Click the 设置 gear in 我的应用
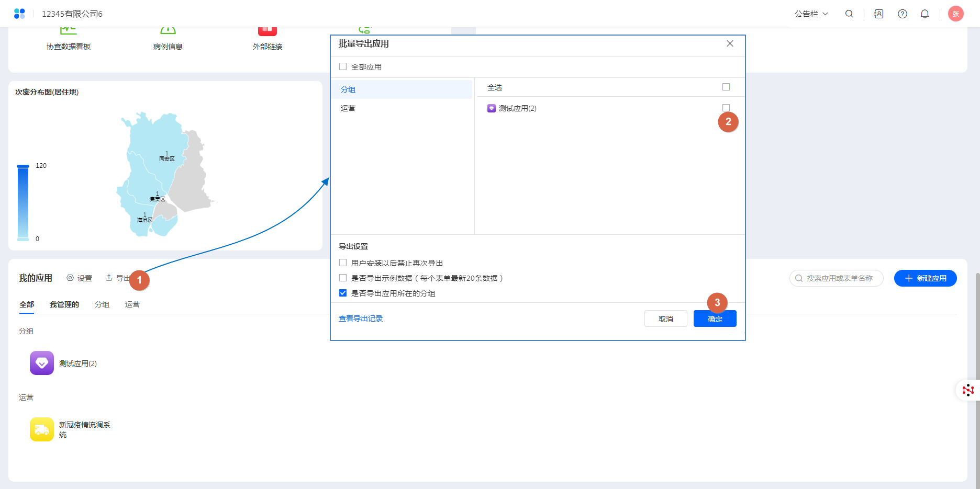 [x=80, y=278]
